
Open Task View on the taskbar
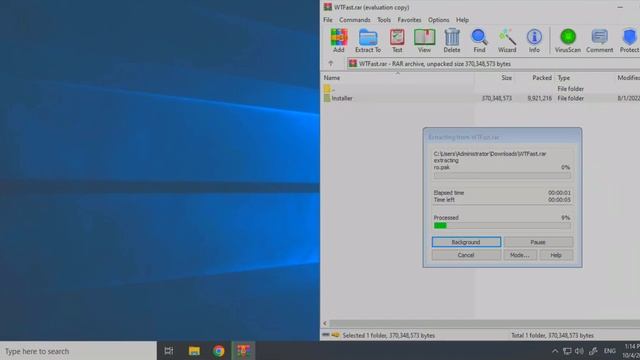coord(169,351)
